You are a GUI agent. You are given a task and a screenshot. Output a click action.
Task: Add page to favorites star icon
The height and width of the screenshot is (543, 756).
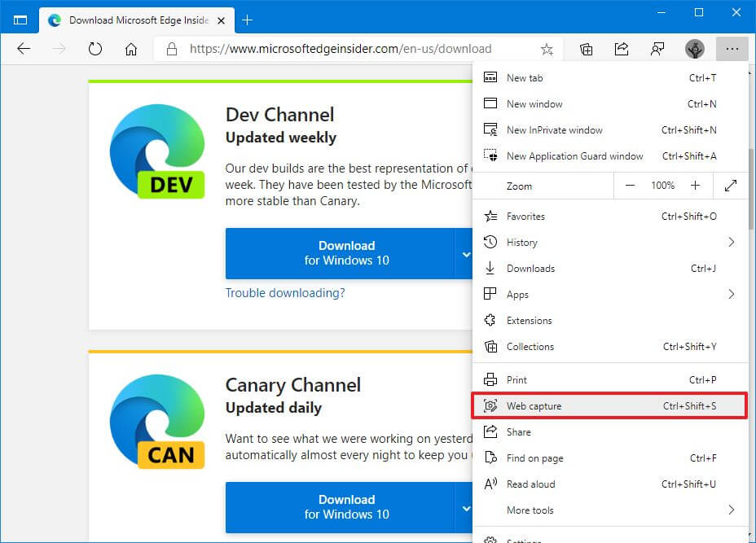pos(547,49)
